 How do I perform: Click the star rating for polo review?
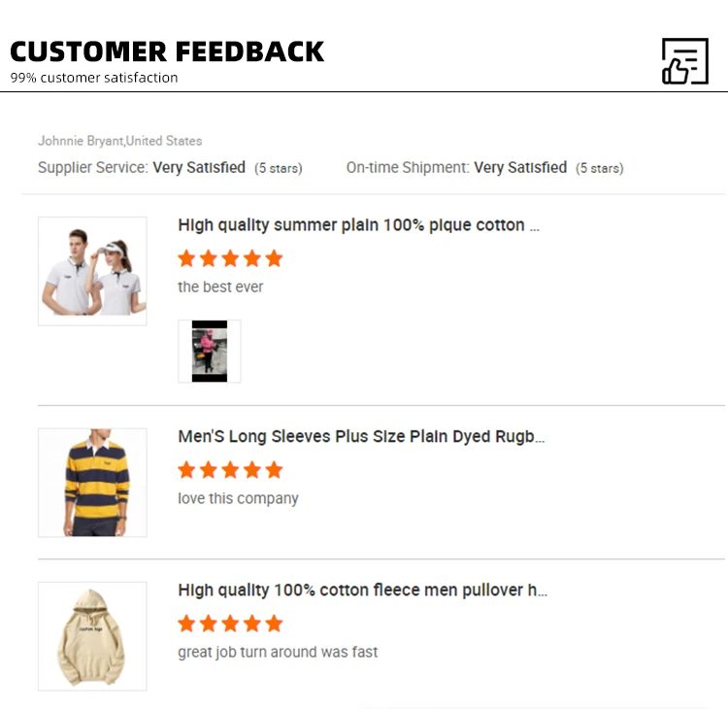[230, 258]
